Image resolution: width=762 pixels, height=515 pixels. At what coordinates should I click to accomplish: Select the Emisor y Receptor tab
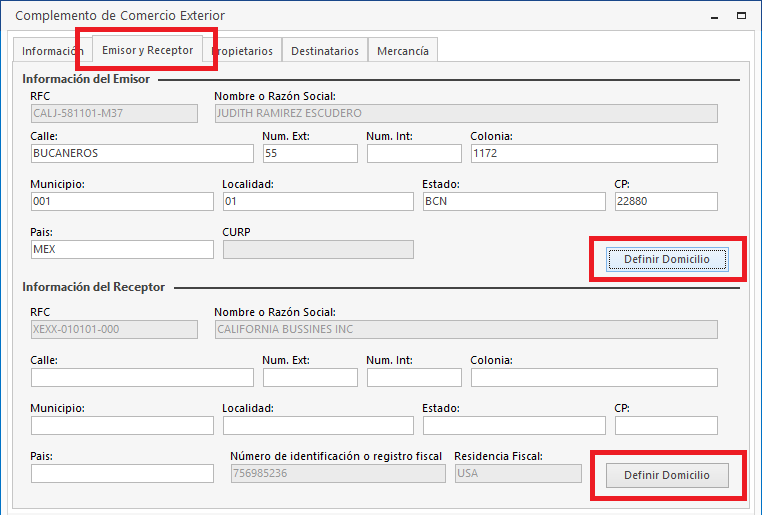[147, 50]
